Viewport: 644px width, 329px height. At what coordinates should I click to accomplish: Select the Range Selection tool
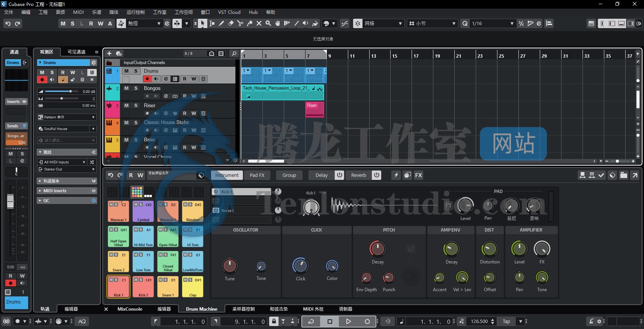212,23
